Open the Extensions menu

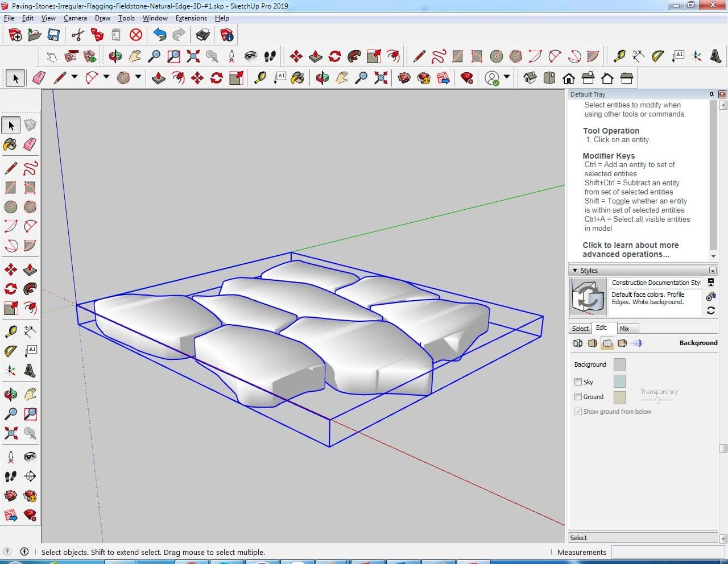(191, 18)
